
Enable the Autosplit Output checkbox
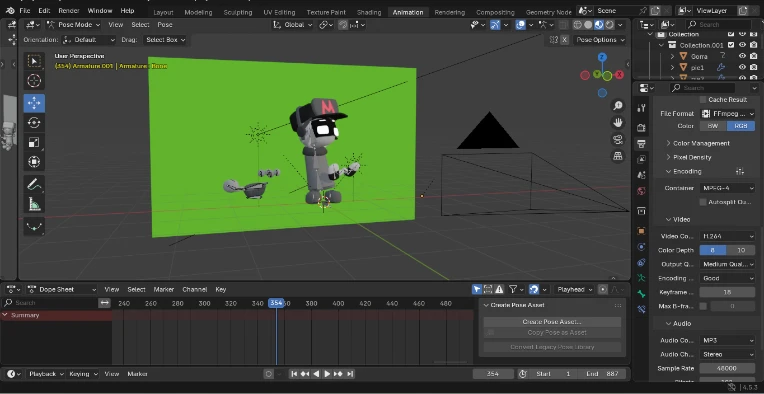pos(703,202)
